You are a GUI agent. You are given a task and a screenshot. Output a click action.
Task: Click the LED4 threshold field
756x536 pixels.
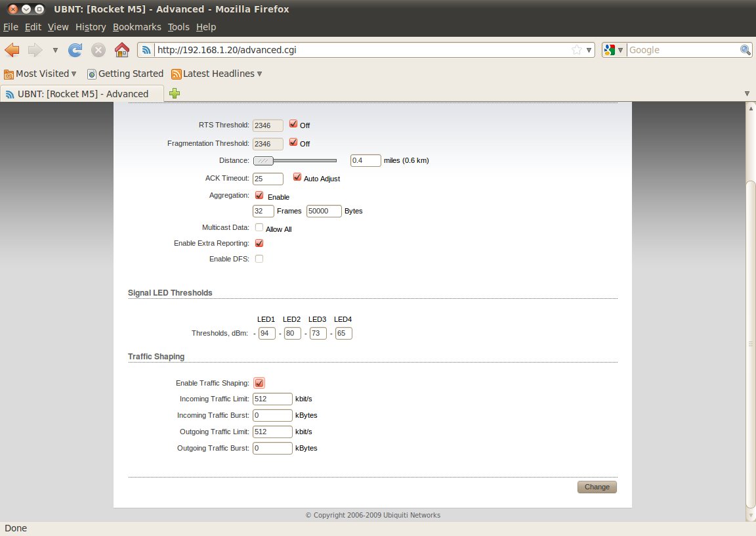(x=343, y=334)
